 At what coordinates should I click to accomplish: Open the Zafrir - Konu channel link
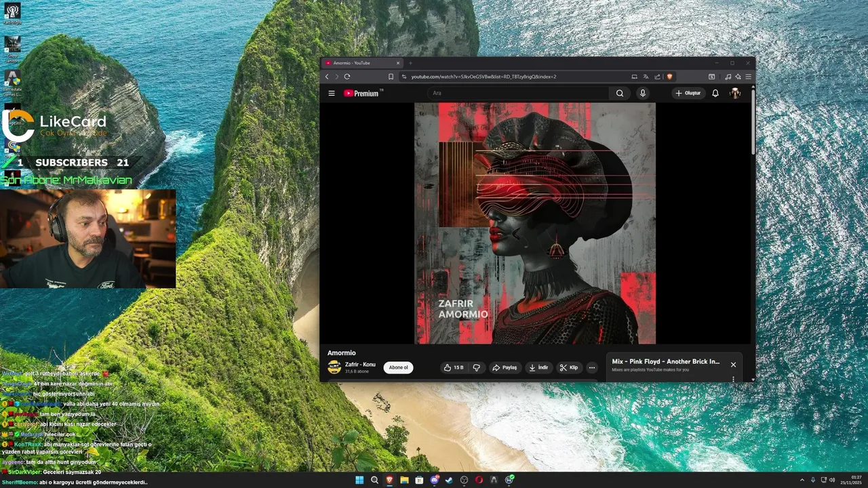tap(360, 364)
